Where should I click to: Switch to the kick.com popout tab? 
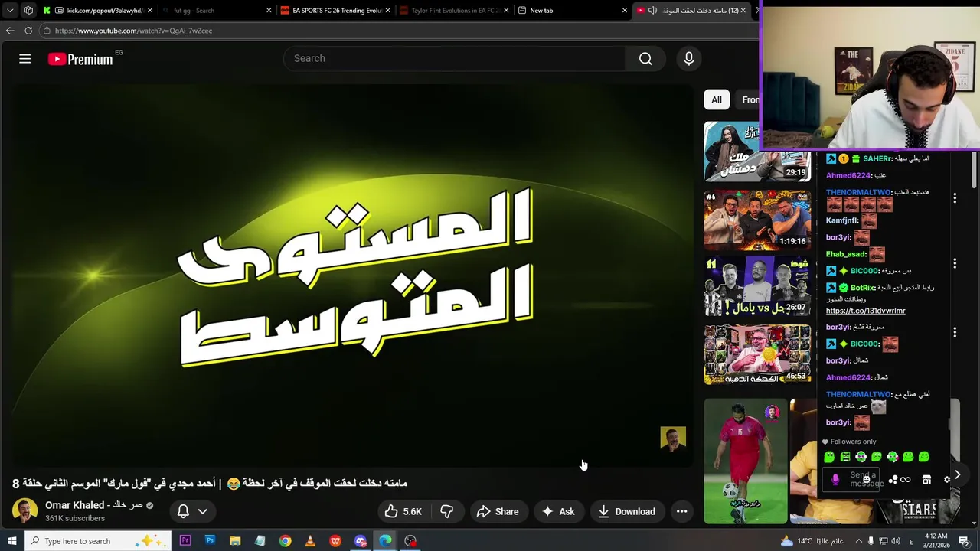pos(100,11)
